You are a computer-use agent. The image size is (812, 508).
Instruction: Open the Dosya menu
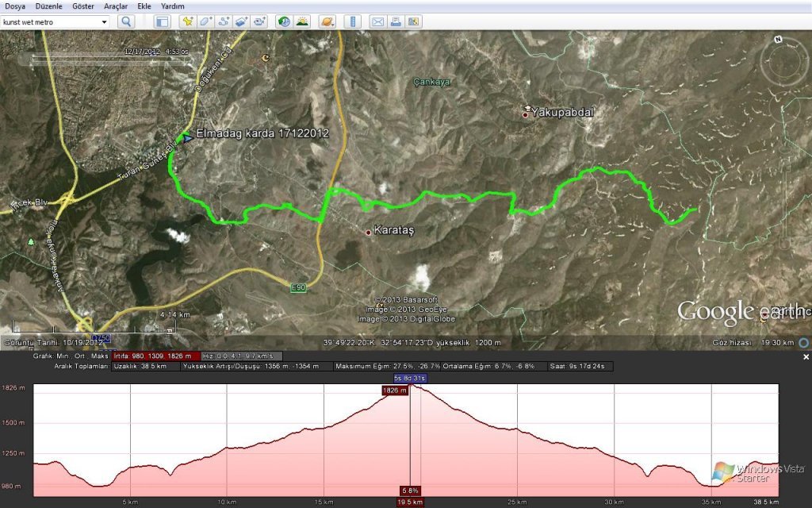coord(16,6)
